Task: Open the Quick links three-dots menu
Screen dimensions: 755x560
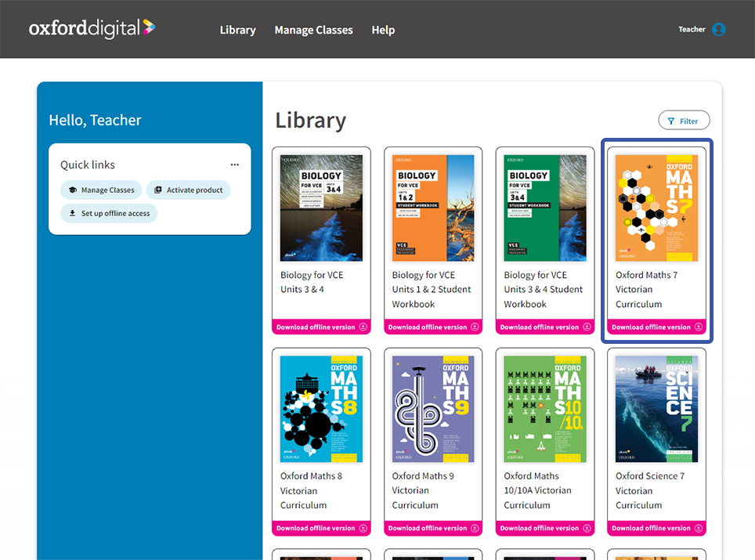Action: 234,164
